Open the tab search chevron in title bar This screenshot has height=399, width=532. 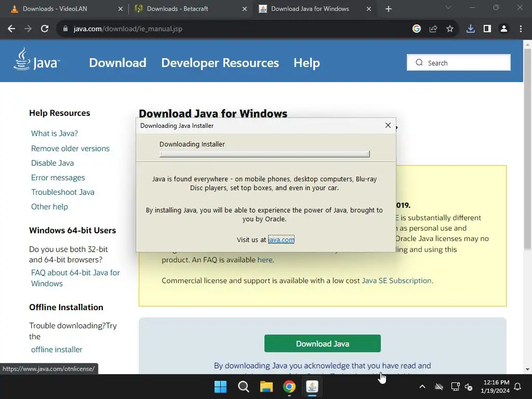pos(448,7)
